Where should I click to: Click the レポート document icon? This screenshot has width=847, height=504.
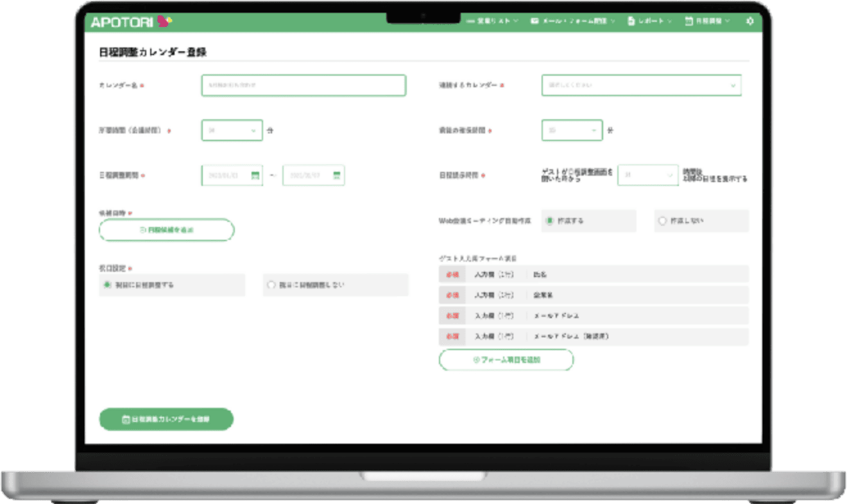pos(631,21)
